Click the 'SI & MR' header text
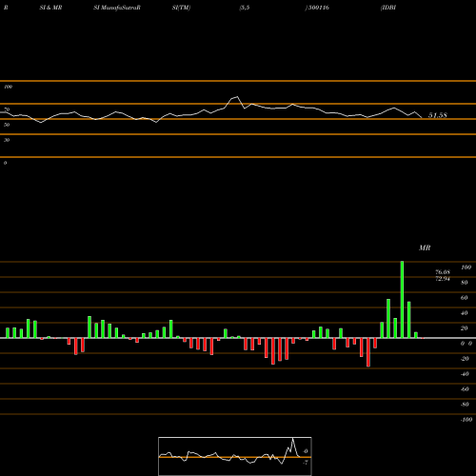This screenshot has height=476, width=476. (50, 8)
